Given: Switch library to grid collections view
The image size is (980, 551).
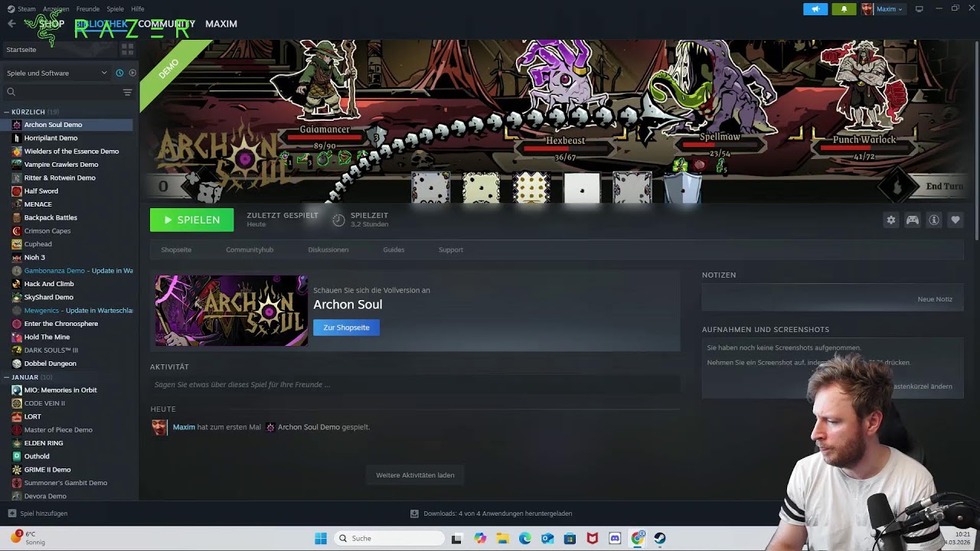Looking at the screenshot, I should [128, 50].
